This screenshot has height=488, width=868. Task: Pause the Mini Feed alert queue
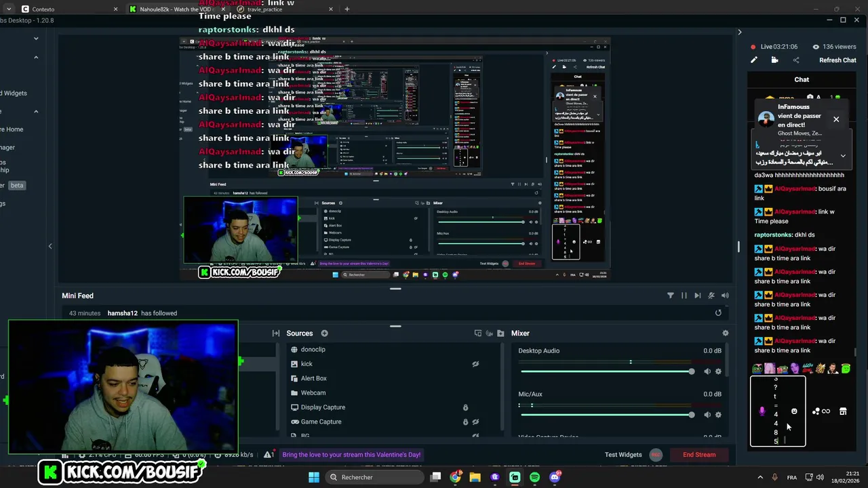tap(684, 296)
